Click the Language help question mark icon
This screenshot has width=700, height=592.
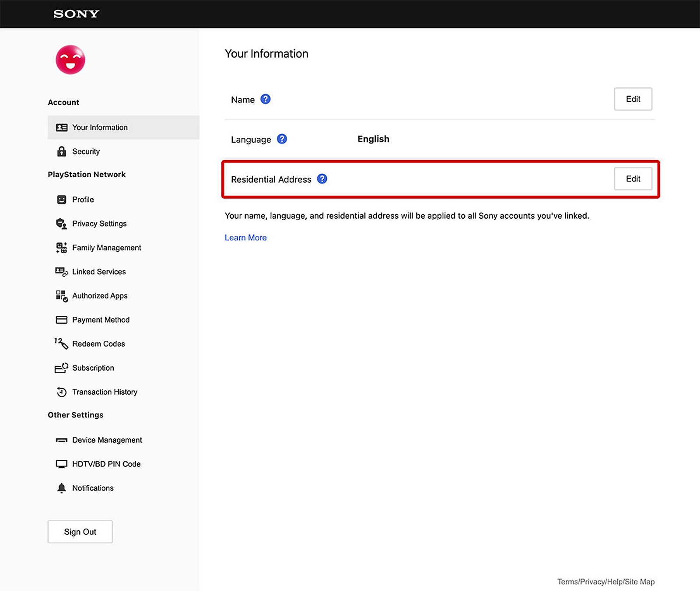pyautogui.click(x=282, y=139)
